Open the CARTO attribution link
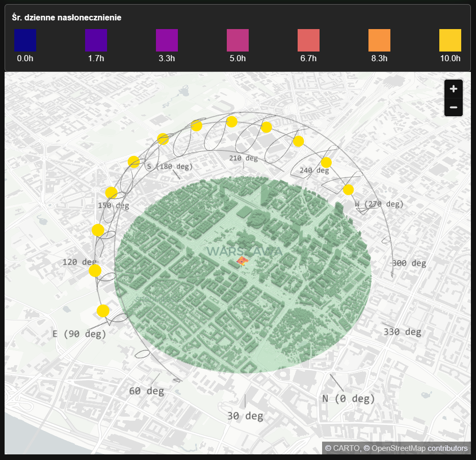The height and width of the screenshot is (460, 476). tap(346, 448)
